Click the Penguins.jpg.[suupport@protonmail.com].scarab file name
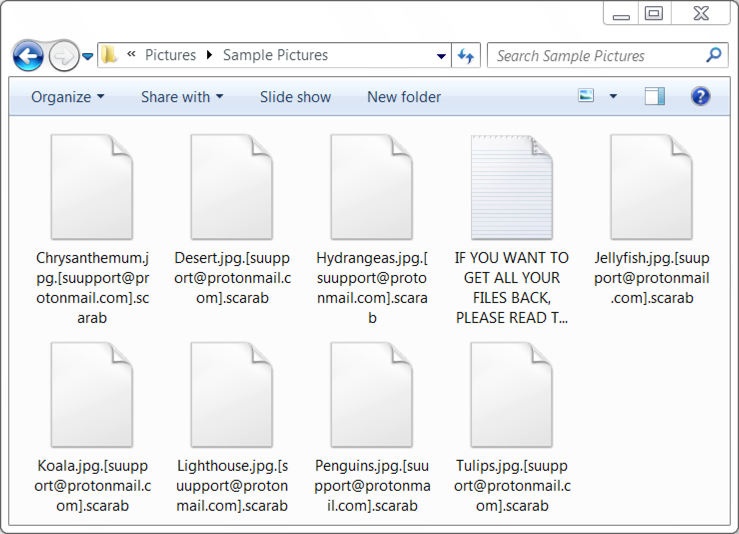This screenshot has width=739, height=534. pos(372,486)
